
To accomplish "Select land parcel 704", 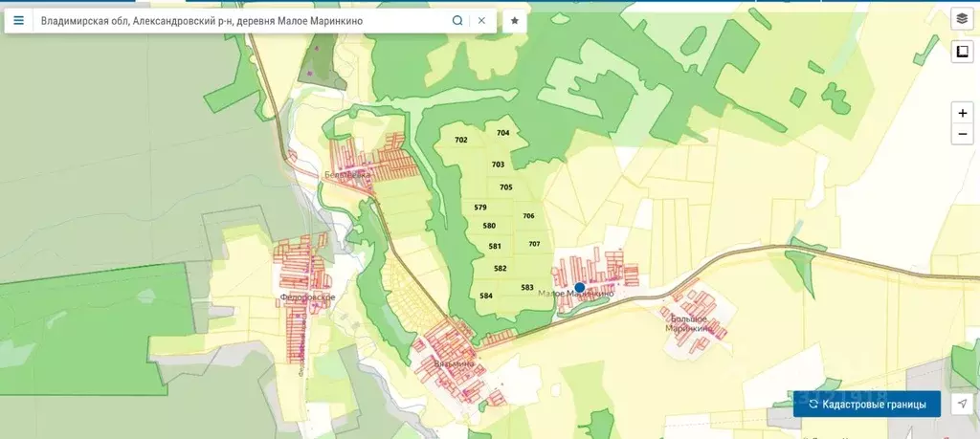I will [503, 133].
